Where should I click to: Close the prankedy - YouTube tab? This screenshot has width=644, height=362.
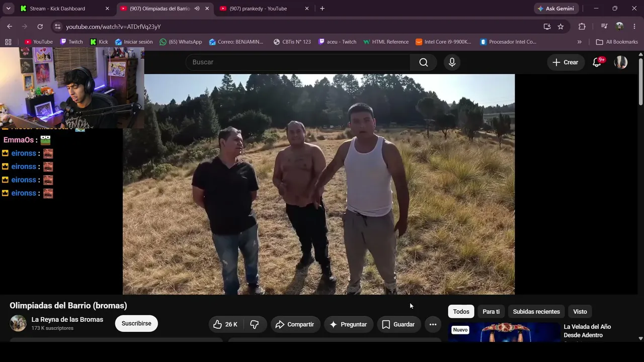pos(307,9)
